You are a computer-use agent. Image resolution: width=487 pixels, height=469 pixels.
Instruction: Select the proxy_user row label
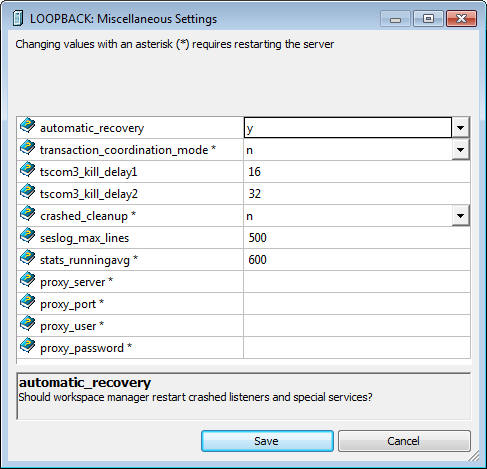click(72, 326)
